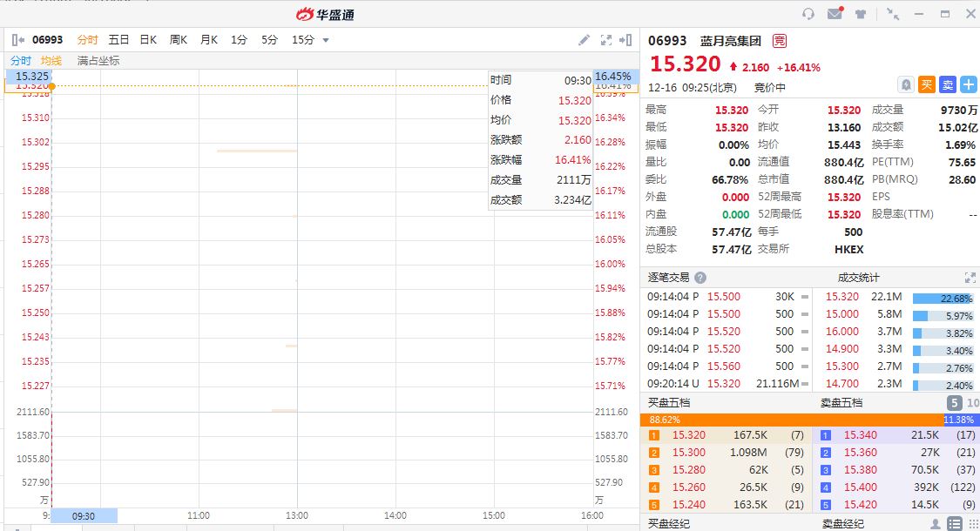980x531 pixels.
Task: Collapse the left panel arrow beside 06993
Action: [18, 40]
